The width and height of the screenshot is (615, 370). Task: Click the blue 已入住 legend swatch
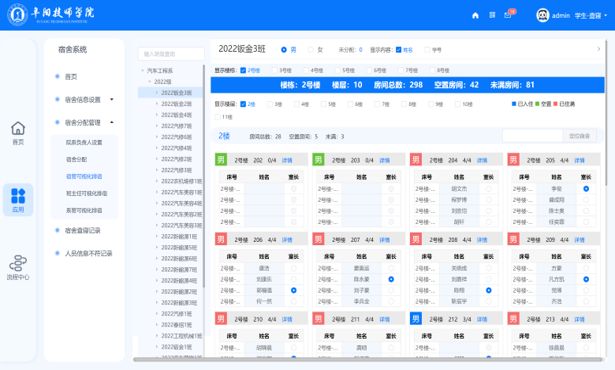coord(514,104)
